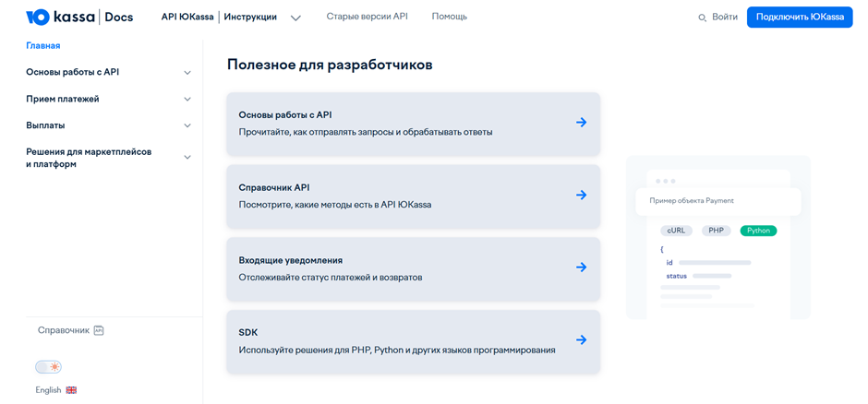
Task: Open the API ЮKassa Инструкции dropdown chevron
Action: pos(296,18)
